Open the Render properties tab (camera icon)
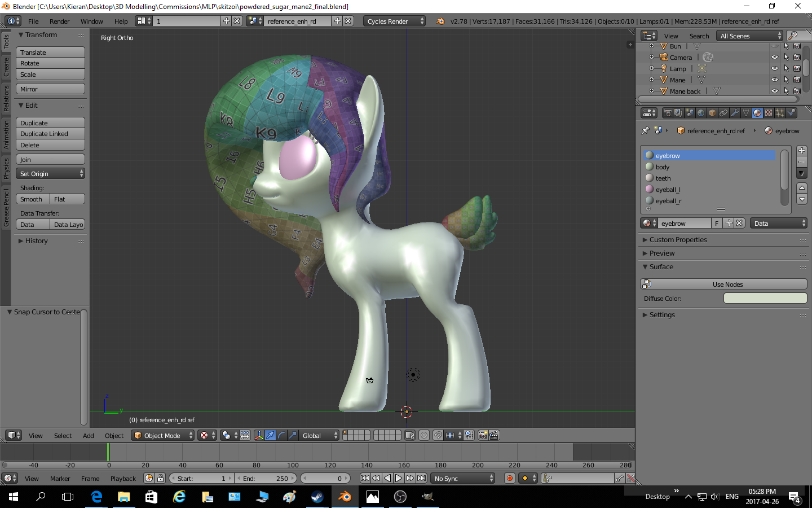Viewport: 812px width, 508px height. (x=667, y=113)
